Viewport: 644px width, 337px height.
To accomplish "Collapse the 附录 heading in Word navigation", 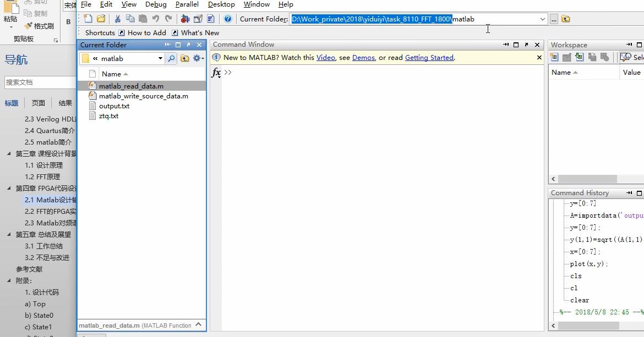I will coord(9,281).
